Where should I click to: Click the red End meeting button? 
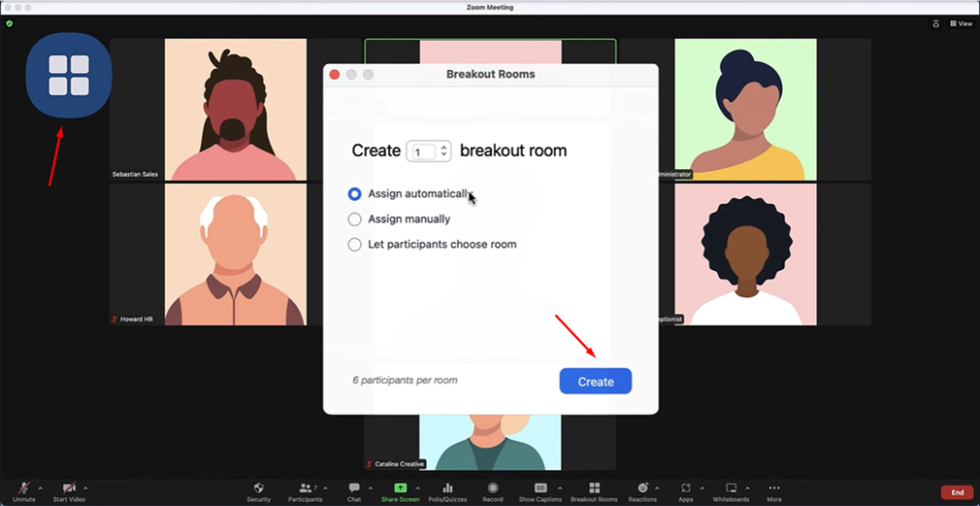[957, 492]
